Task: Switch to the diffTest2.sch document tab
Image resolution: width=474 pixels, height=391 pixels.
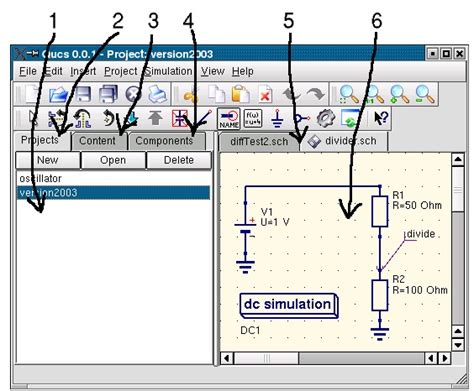Action: pyautogui.click(x=259, y=142)
